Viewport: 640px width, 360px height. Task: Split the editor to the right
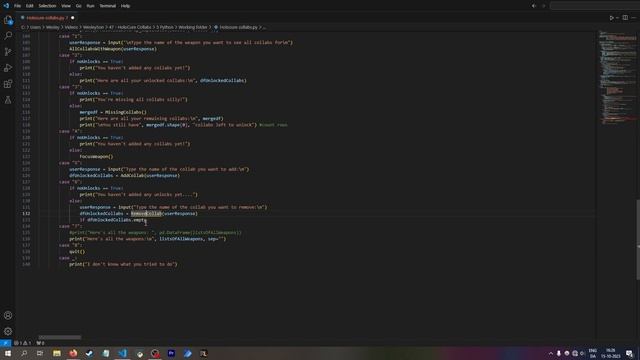point(625,18)
